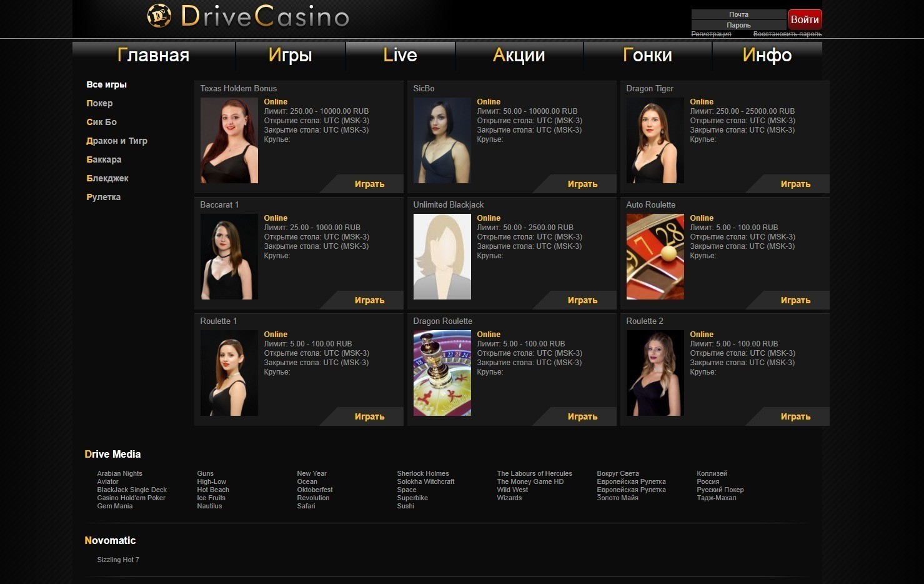This screenshot has width=924, height=584.
Task: Open Unlimited Blackjack placeholder avatar
Action: (x=442, y=256)
